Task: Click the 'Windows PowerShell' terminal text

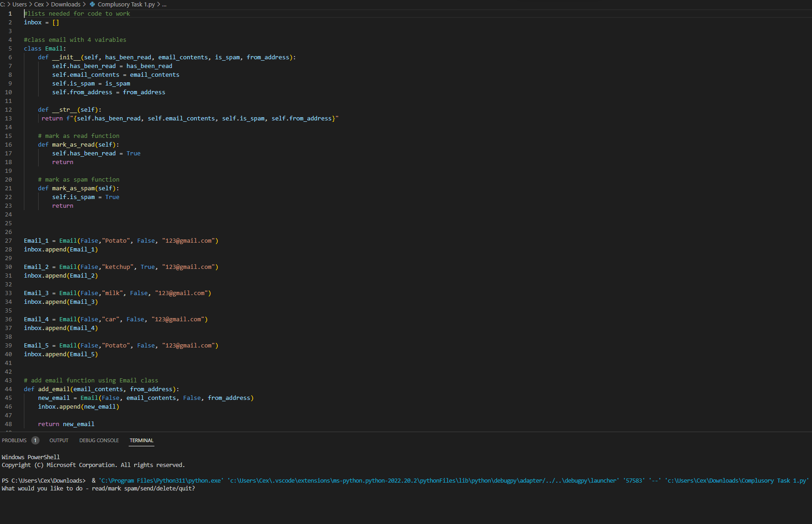Action: pos(31,457)
